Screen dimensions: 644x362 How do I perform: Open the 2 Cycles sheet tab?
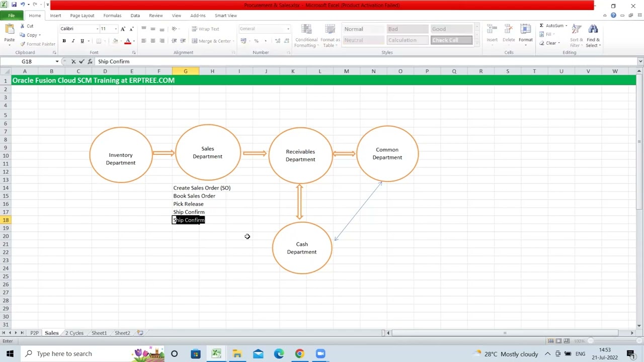[74, 333]
